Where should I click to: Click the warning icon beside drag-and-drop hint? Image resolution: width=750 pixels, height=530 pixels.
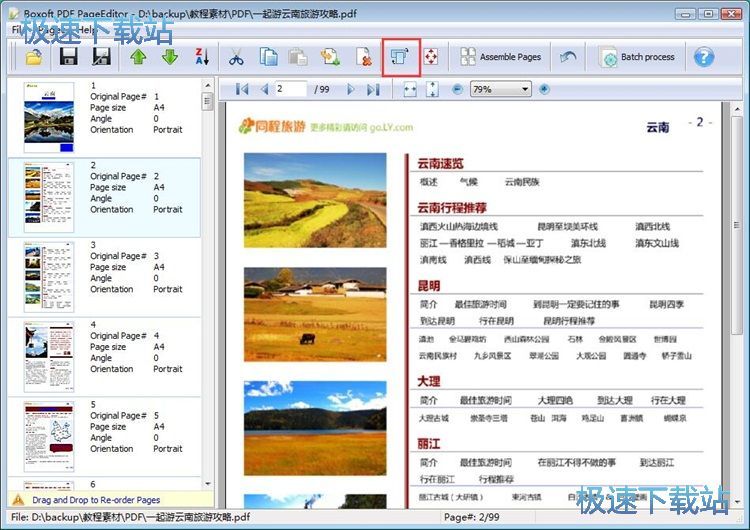[x=18, y=500]
